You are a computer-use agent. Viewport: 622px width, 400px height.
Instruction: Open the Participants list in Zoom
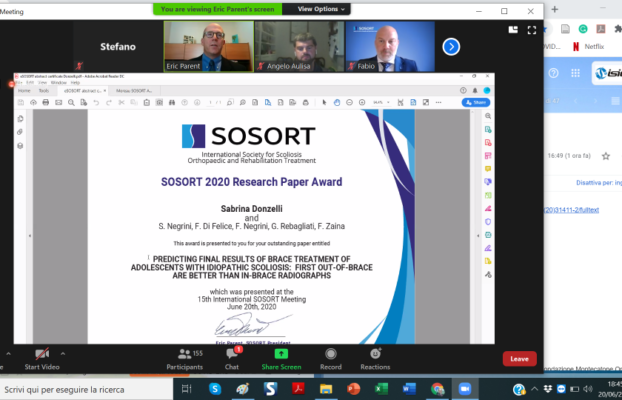tap(185, 359)
